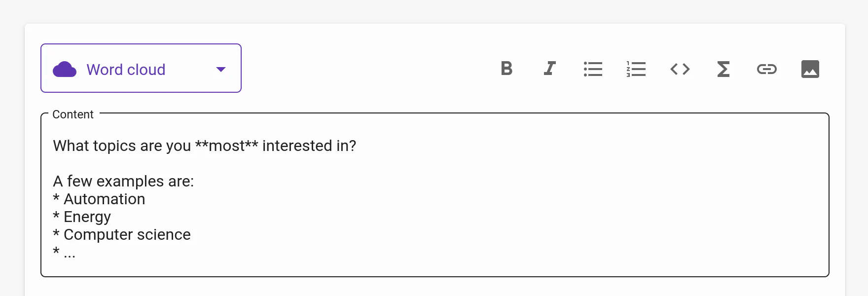The height and width of the screenshot is (296, 868).
Task: Insert a hyperlink
Action: (766, 69)
